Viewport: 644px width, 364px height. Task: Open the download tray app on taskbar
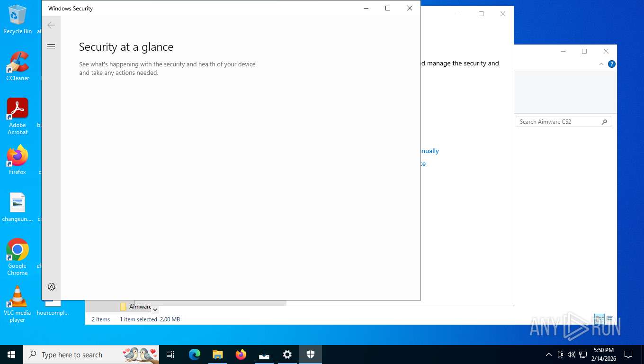point(264,355)
